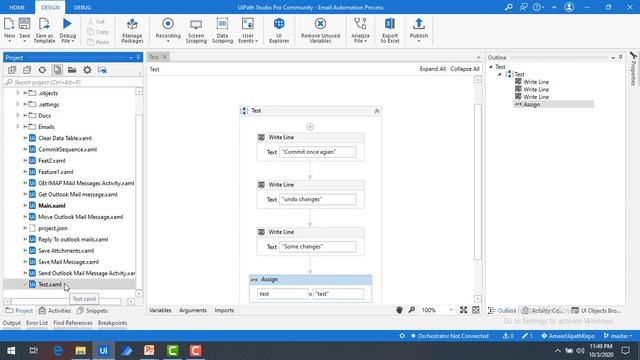Image resolution: width=640 pixels, height=360 pixels.
Task: Click the Assign value field "test"
Action: click(338, 294)
